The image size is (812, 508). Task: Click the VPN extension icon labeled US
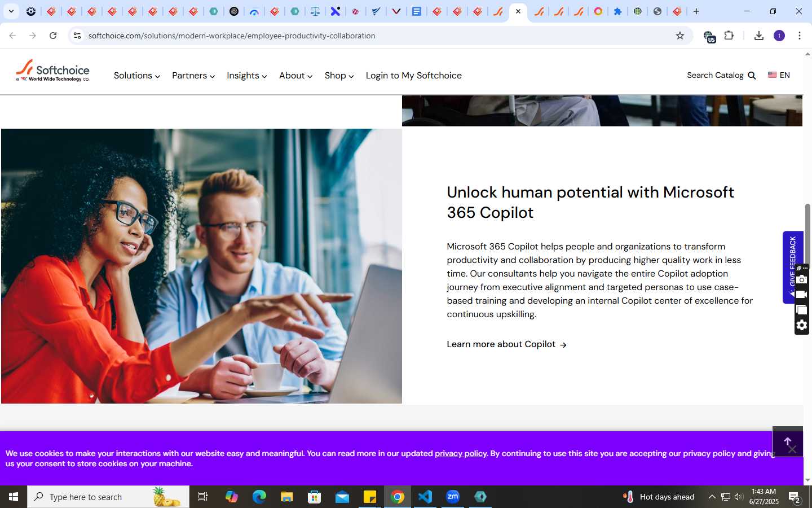click(709, 37)
